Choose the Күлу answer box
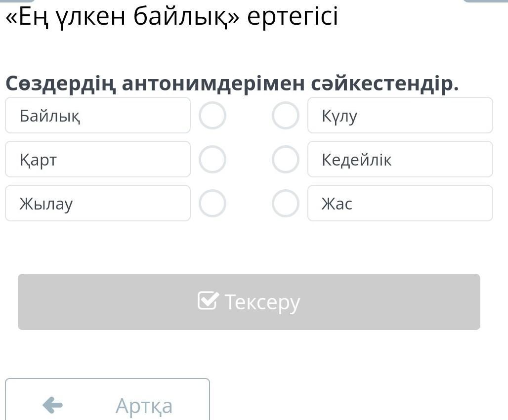Viewport: 508px width, 420px height. (400, 116)
